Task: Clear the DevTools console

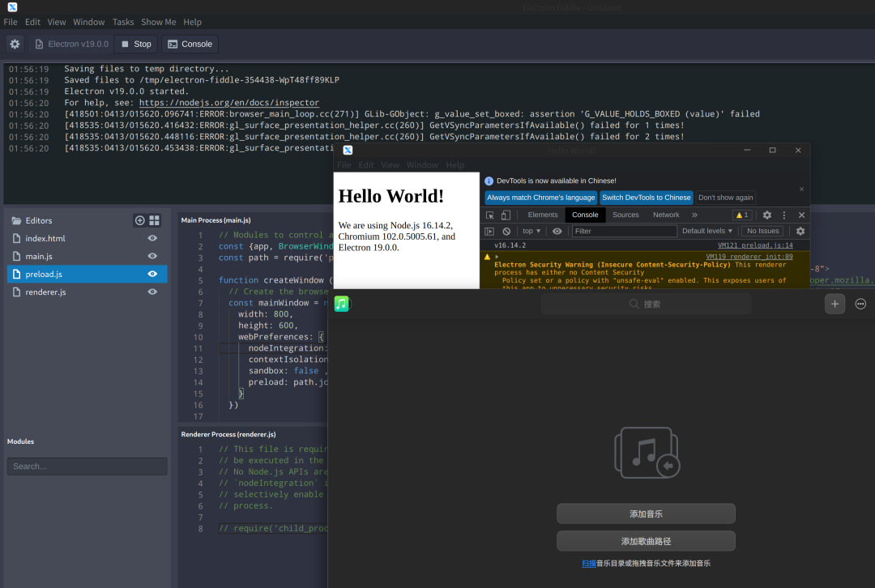Action: tap(506, 231)
